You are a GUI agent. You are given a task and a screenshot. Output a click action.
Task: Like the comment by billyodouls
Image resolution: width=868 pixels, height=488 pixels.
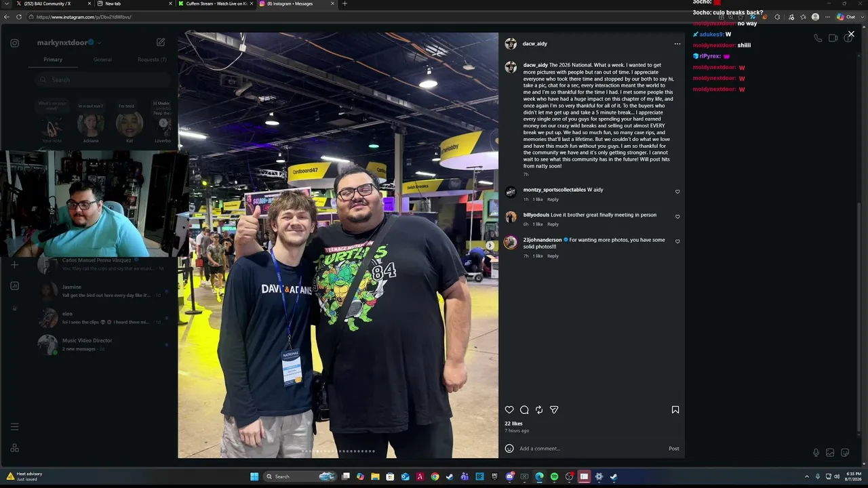tap(677, 217)
